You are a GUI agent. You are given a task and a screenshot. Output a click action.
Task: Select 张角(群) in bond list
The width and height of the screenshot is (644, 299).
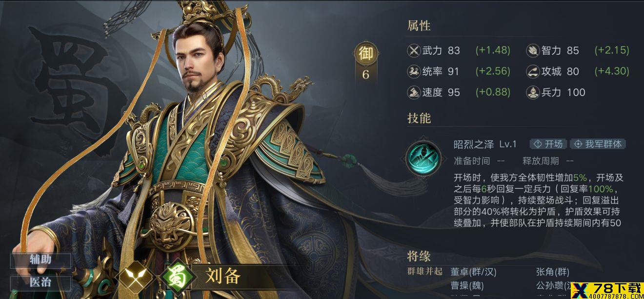pos(553,272)
